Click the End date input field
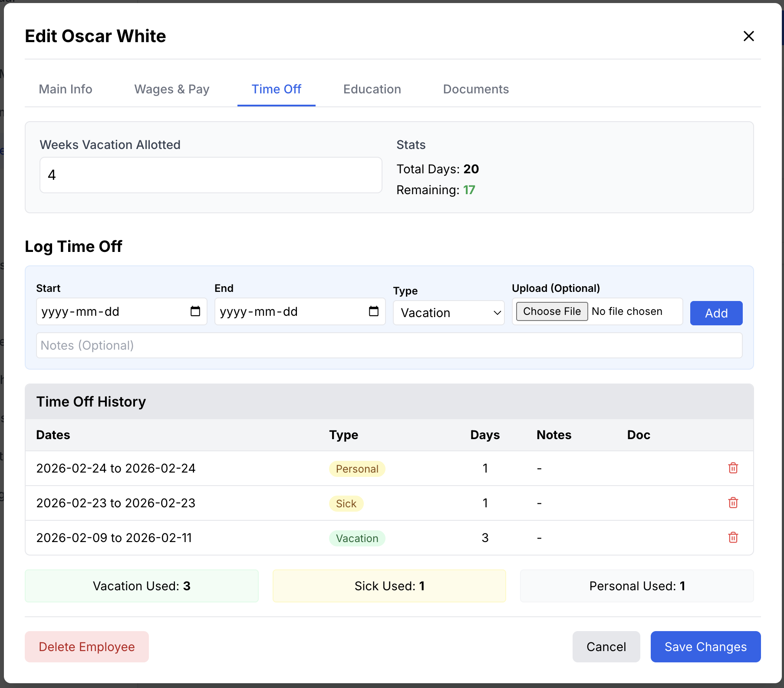The width and height of the screenshot is (784, 688). pyautogui.click(x=300, y=311)
